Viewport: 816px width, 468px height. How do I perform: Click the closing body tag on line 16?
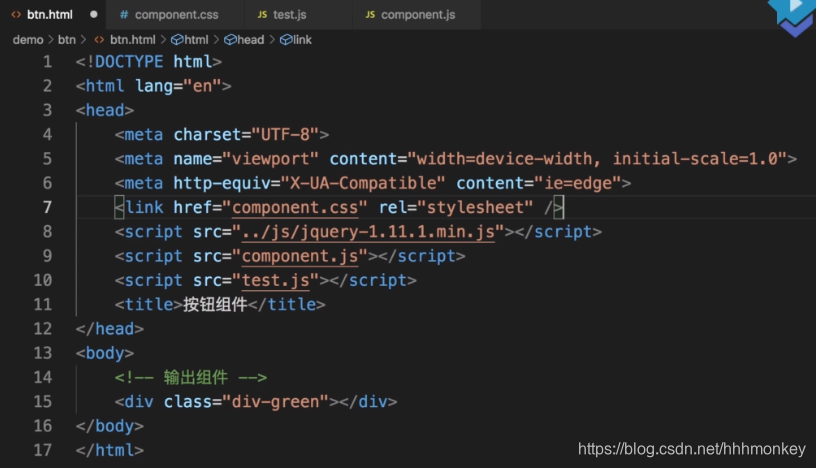point(109,426)
